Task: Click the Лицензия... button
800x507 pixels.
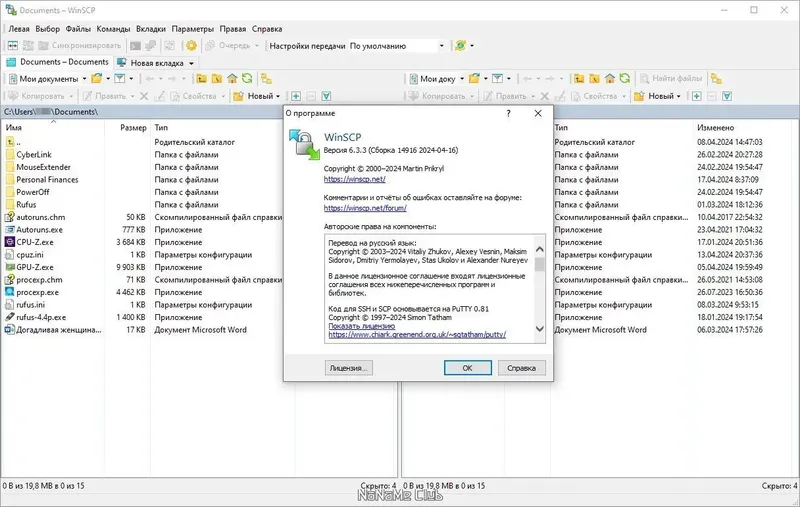Action: (348, 368)
